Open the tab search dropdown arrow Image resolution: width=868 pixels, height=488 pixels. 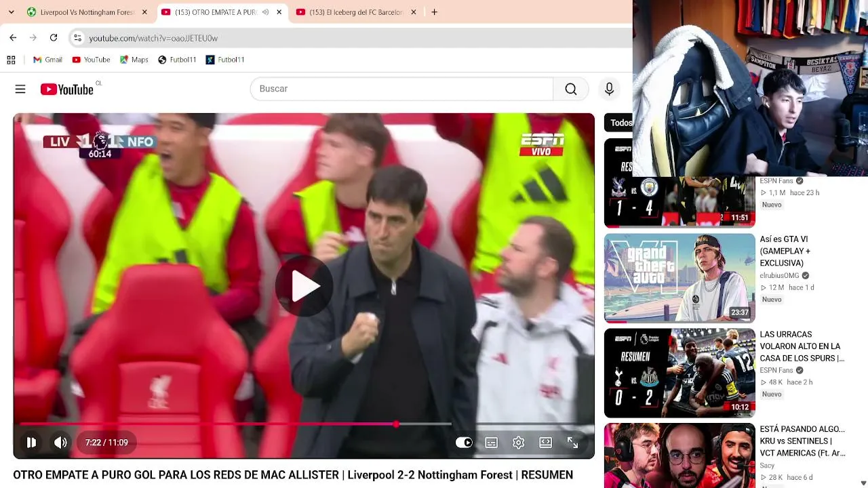click(11, 12)
